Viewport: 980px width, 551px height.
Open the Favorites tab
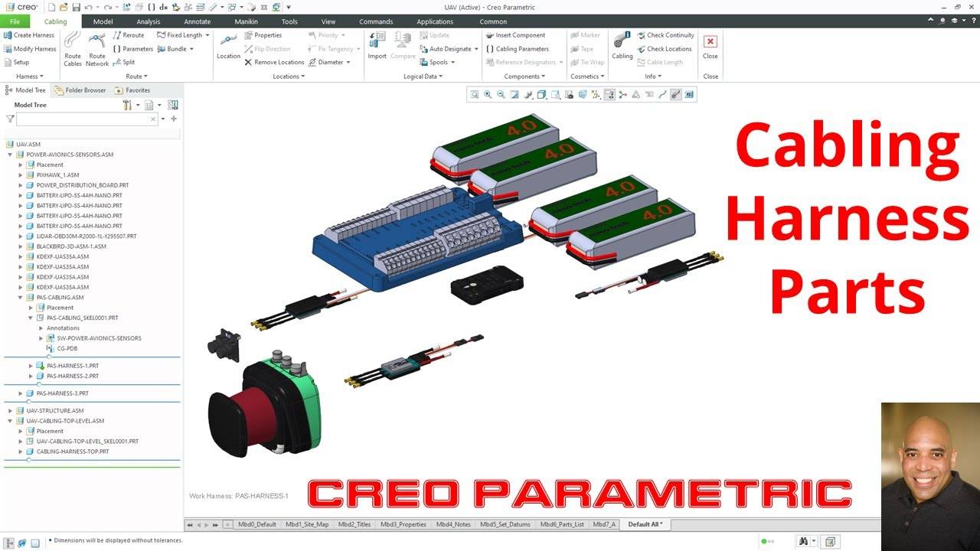pyautogui.click(x=132, y=90)
